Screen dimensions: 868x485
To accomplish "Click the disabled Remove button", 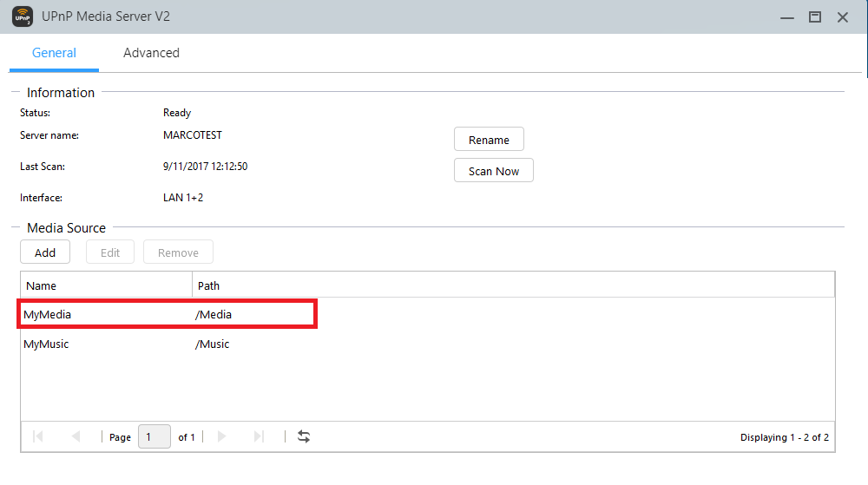I will pyautogui.click(x=178, y=252).
